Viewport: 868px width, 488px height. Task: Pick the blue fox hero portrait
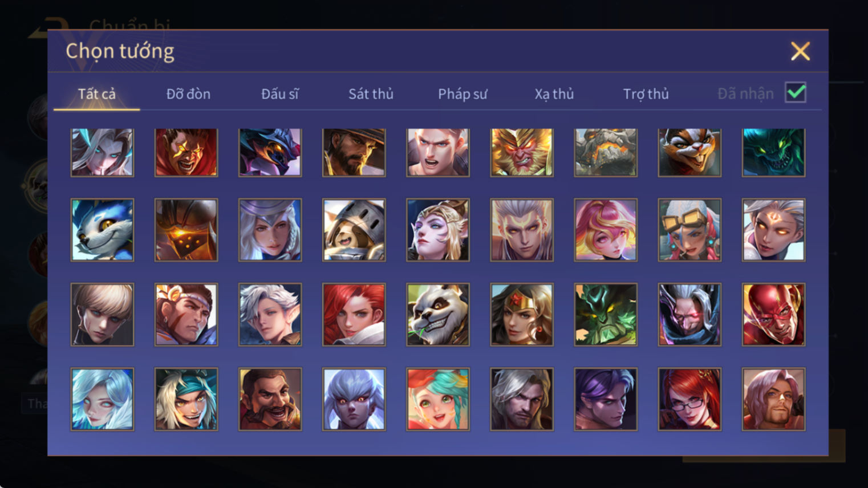[103, 230]
